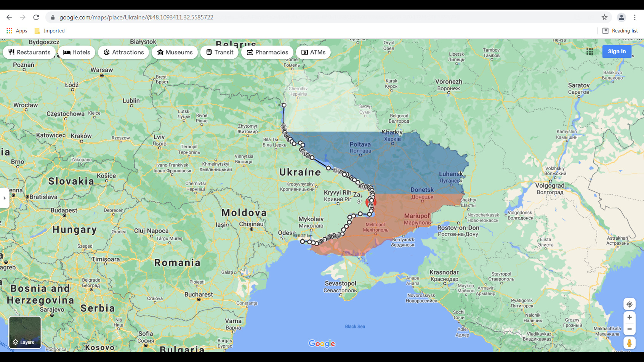Image resolution: width=644 pixels, height=362 pixels.
Task: Click the browser back arrow
Action: point(9,17)
